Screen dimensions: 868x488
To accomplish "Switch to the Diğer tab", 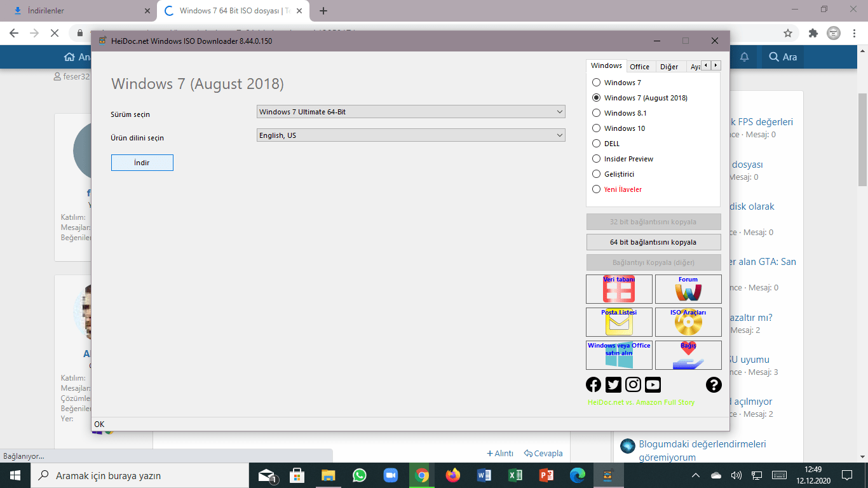I will (669, 67).
